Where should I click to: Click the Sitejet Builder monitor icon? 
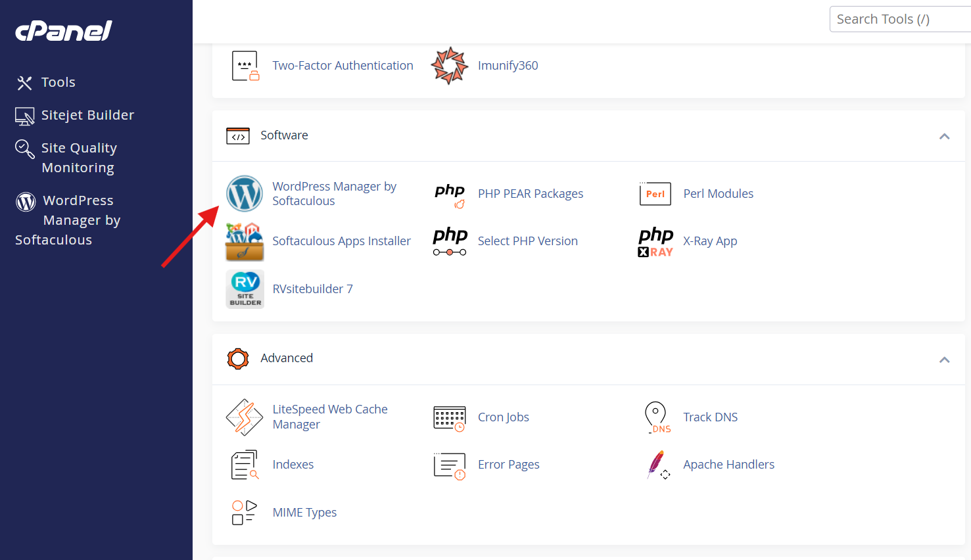click(x=25, y=116)
